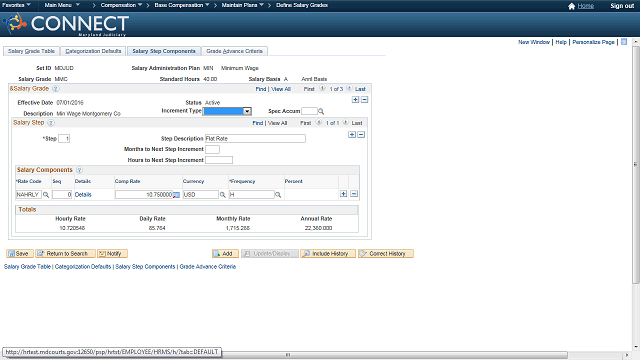Add a new Salary Step row

(x=352, y=135)
